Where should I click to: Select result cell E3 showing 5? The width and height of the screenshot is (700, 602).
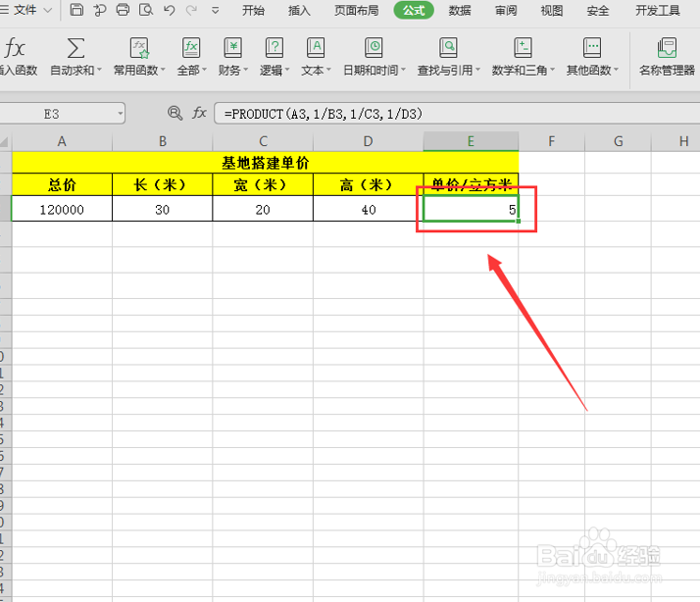[471, 209]
